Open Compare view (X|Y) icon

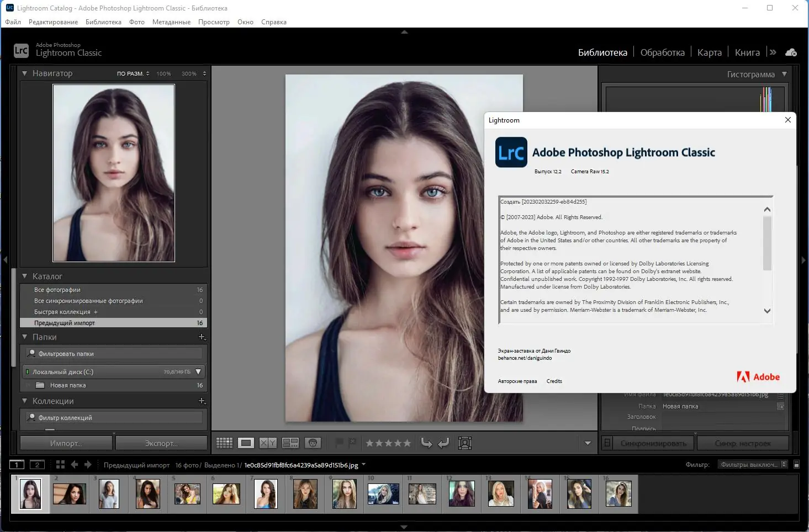click(x=268, y=443)
